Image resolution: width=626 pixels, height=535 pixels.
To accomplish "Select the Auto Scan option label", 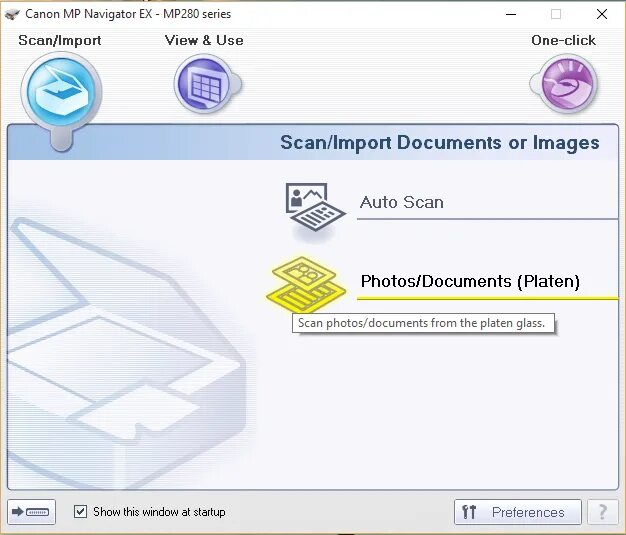I will pyautogui.click(x=402, y=202).
